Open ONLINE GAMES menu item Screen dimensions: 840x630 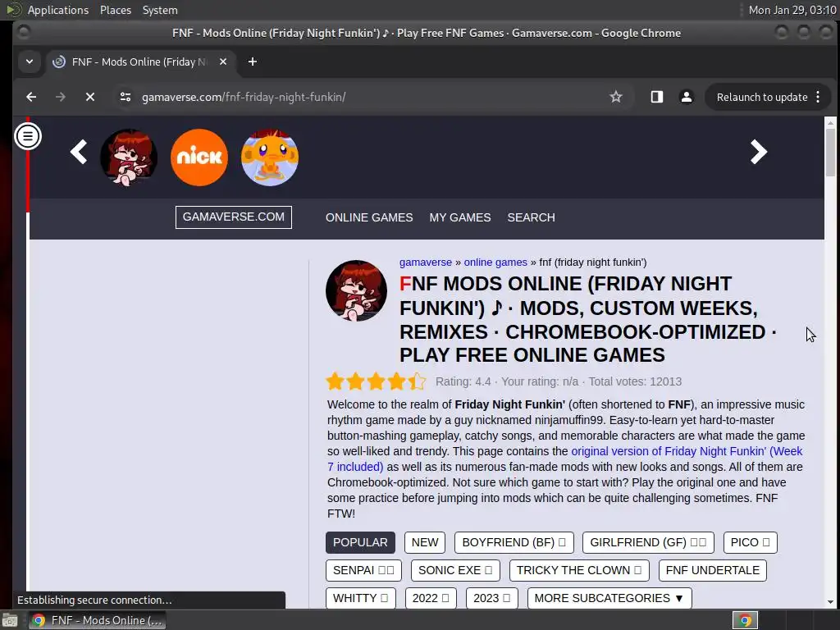(369, 217)
